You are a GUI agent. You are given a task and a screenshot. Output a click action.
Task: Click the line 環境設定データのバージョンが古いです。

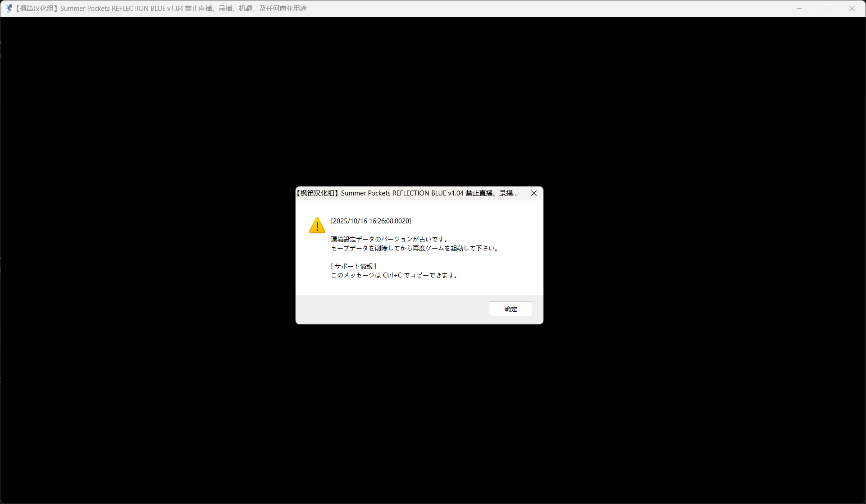(390, 239)
